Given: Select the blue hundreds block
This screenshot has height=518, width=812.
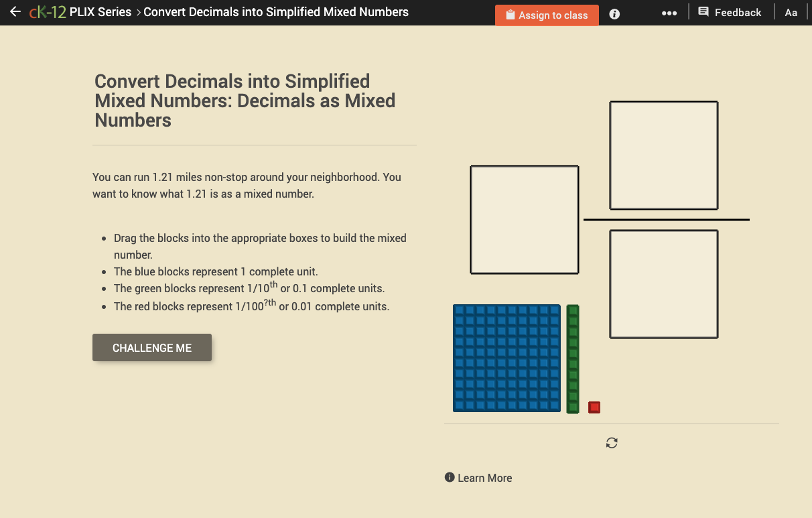Looking at the screenshot, I should tap(506, 358).
